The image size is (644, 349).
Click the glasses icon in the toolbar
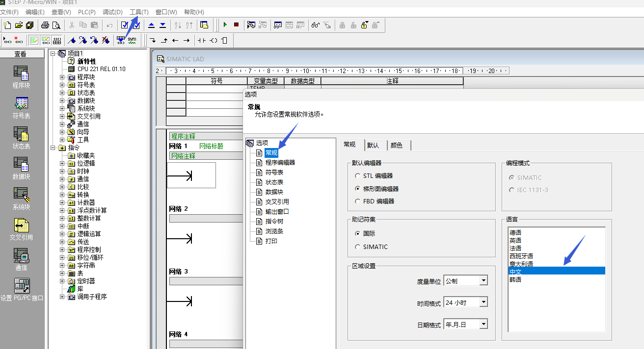[316, 25]
